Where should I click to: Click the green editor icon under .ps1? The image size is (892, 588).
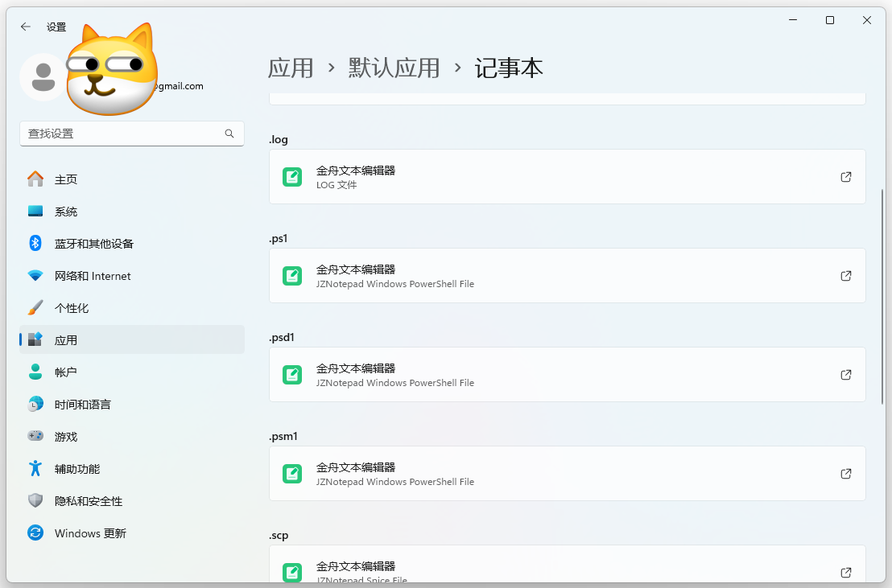(292, 276)
